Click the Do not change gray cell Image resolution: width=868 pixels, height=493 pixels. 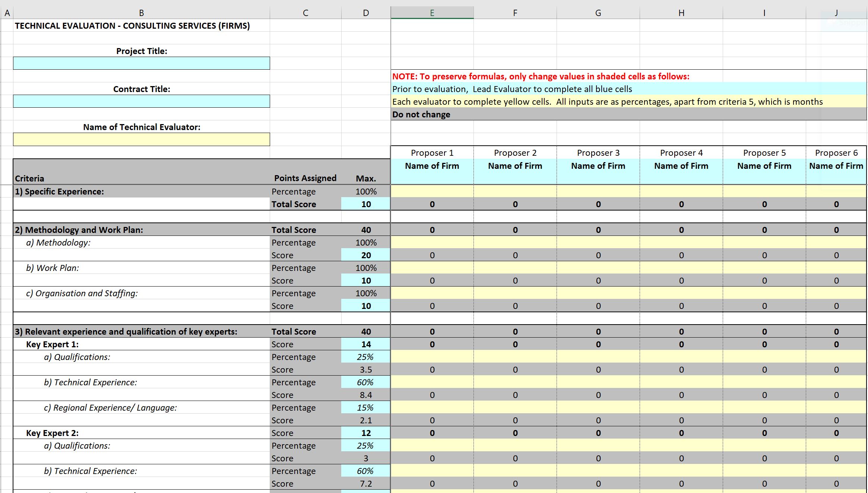pyautogui.click(x=420, y=114)
